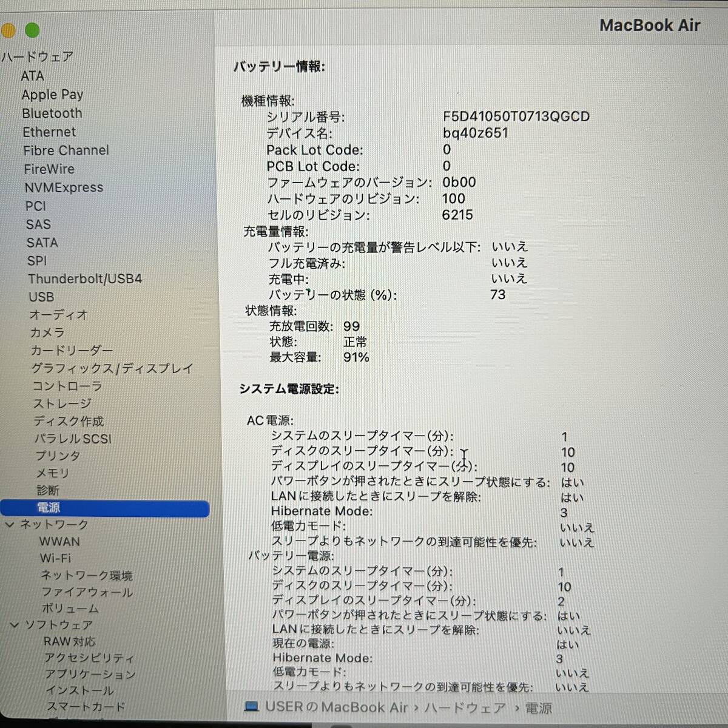The width and height of the screenshot is (728, 728).
Task: Open カードリーダー hardware info
Action: tap(72, 351)
